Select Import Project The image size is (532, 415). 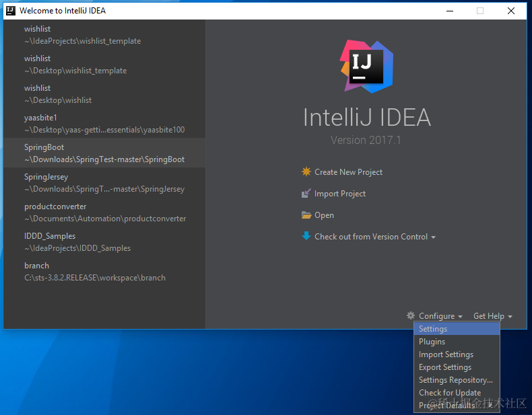339,194
